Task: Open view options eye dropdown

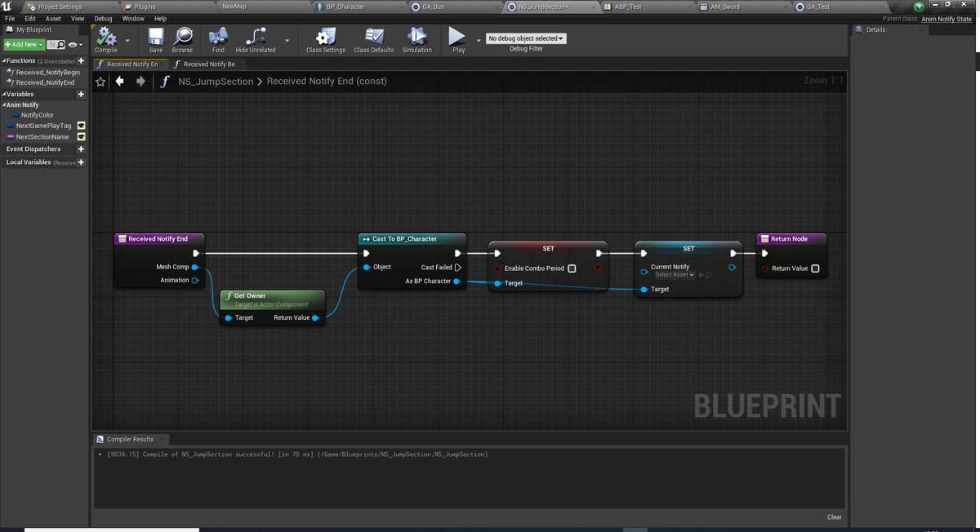Action: pyautogui.click(x=75, y=44)
